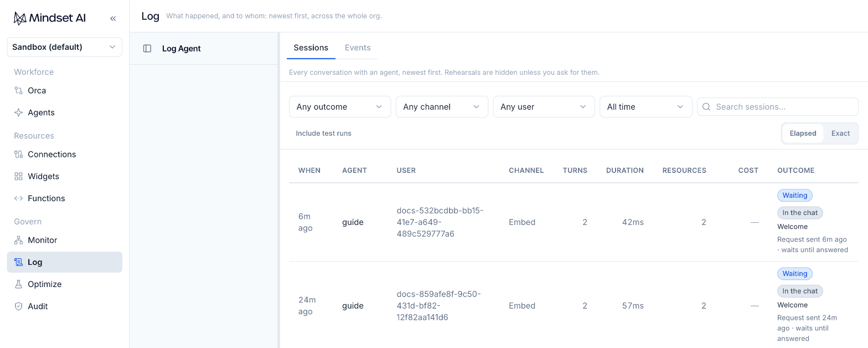Click the search magnifier icon
Screen dimensions: 868x348
[x=707, y=107]
